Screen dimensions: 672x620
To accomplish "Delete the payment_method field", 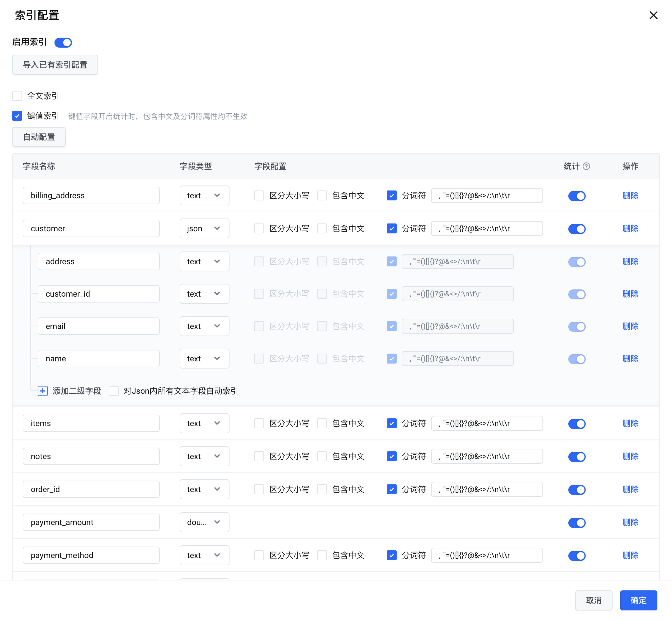I will [630, 555].
